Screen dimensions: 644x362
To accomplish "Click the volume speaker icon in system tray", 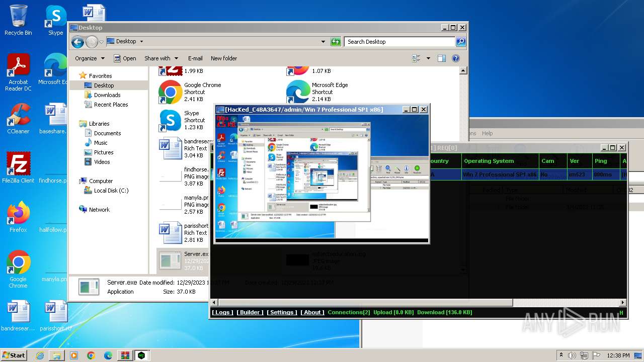I will pos(572,355).
